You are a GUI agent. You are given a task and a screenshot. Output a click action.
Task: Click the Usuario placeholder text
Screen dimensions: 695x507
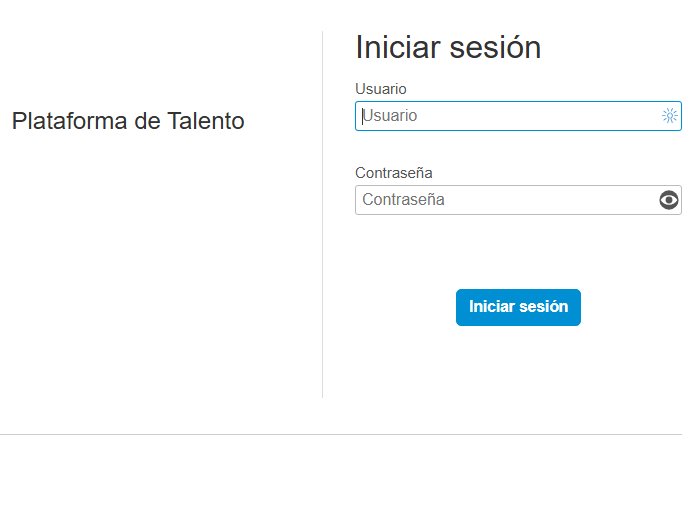390,116
